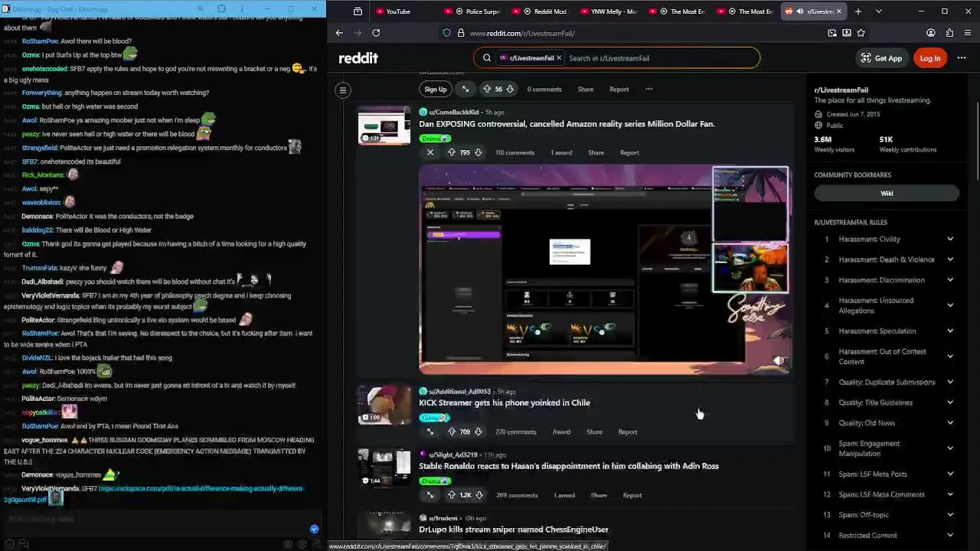Collapse the Million Dollar Fan video
The height and width of the screenshot is (551, 980).
pyautogui.click(x=430, y=152)
